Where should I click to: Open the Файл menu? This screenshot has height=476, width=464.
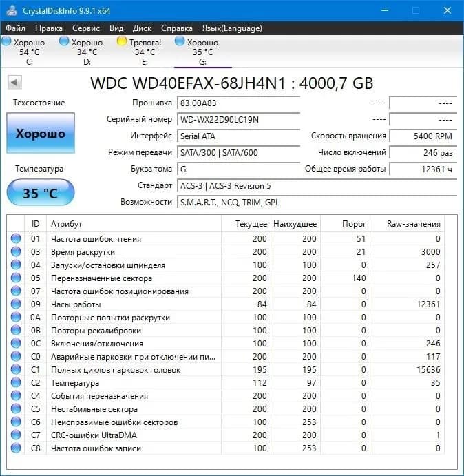point(15,28)
